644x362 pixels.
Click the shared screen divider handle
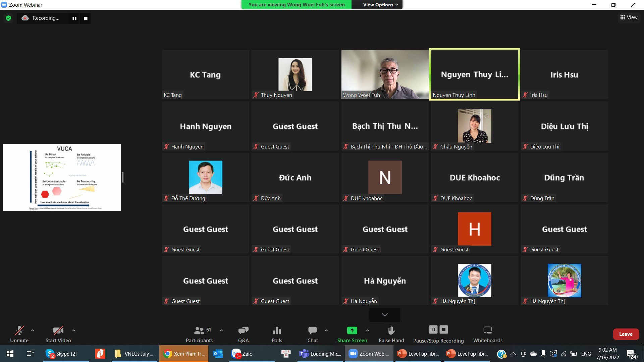(x=123, y=177)
